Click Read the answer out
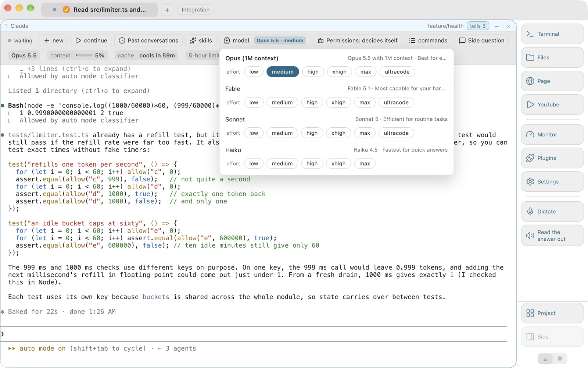Viewport: 588px width, 368px height. click(x=552, y=236)
